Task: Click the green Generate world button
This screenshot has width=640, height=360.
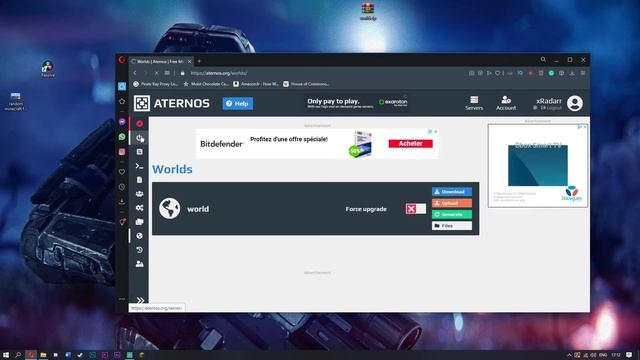Action: point(452,214)
